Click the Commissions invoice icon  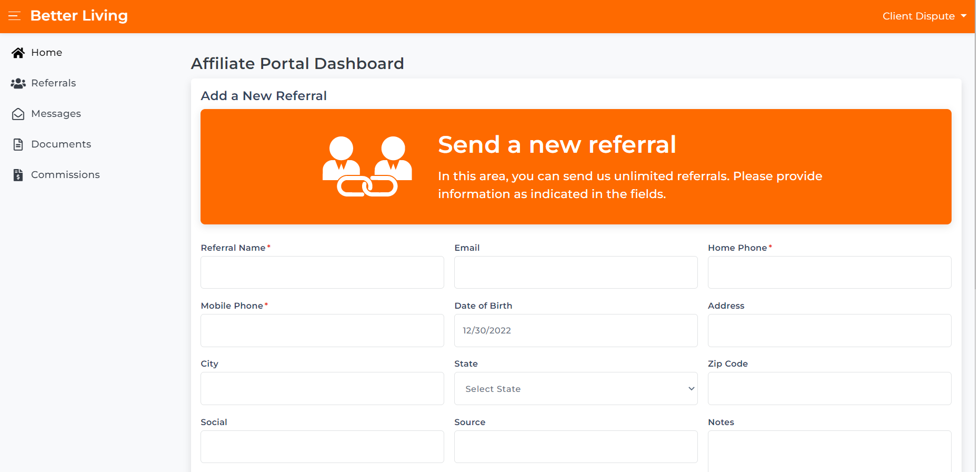click(x=18, y=175)
